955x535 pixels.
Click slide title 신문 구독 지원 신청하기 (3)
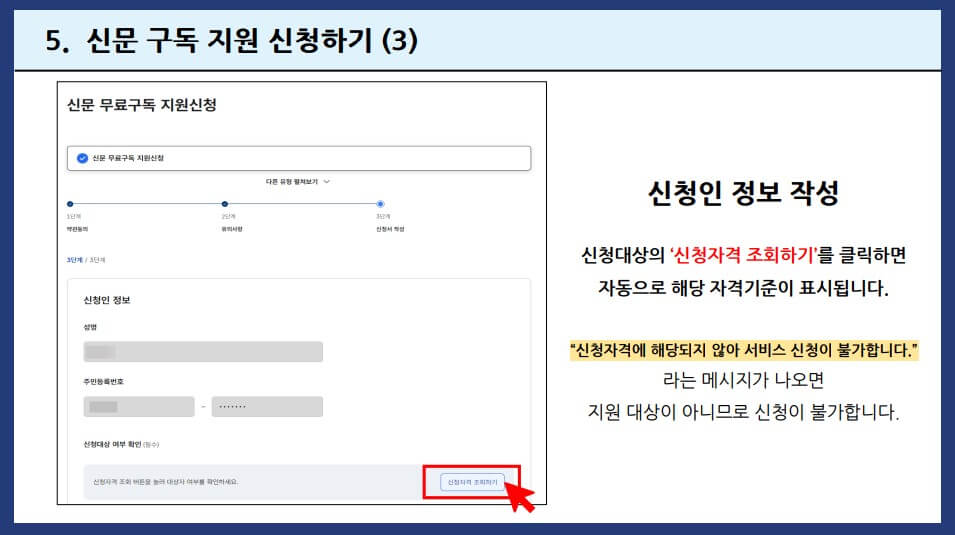tap(231, 41)
